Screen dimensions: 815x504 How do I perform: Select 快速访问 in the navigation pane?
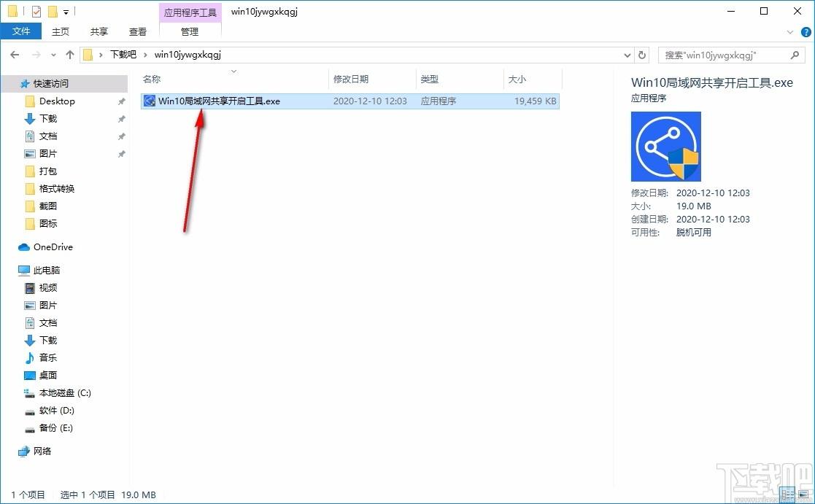tap(50, 83)
